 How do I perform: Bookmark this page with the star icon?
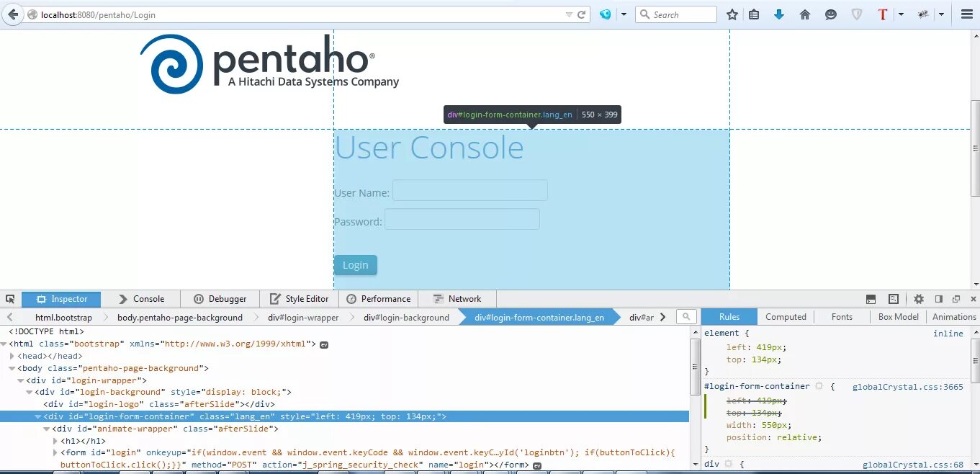coord(732,14)
